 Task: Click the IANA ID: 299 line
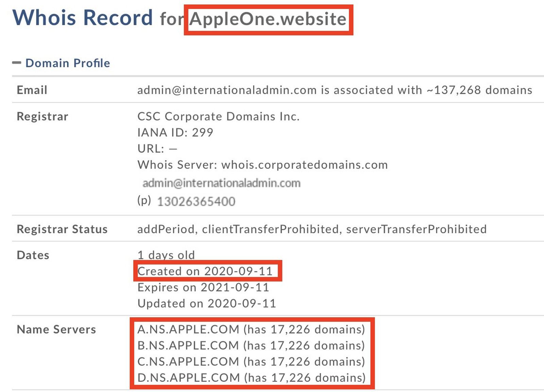pos(175,133)
